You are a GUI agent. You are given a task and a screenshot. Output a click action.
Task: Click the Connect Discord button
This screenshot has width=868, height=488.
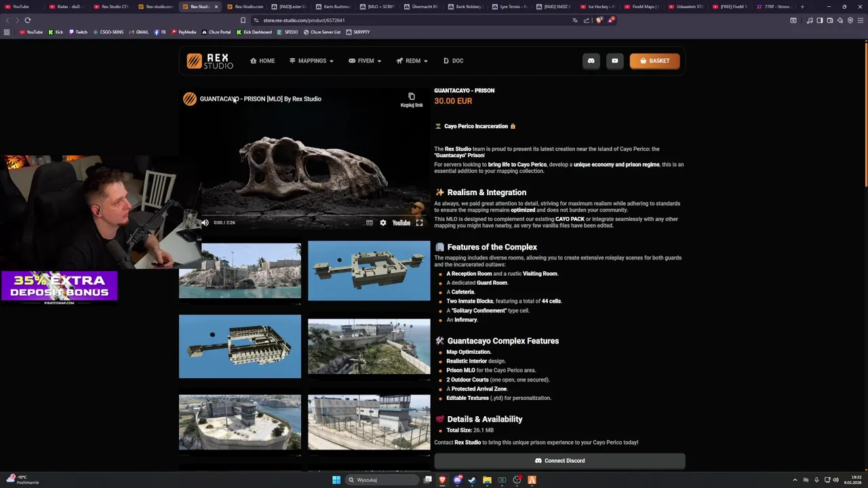click(x=559, y=461)
